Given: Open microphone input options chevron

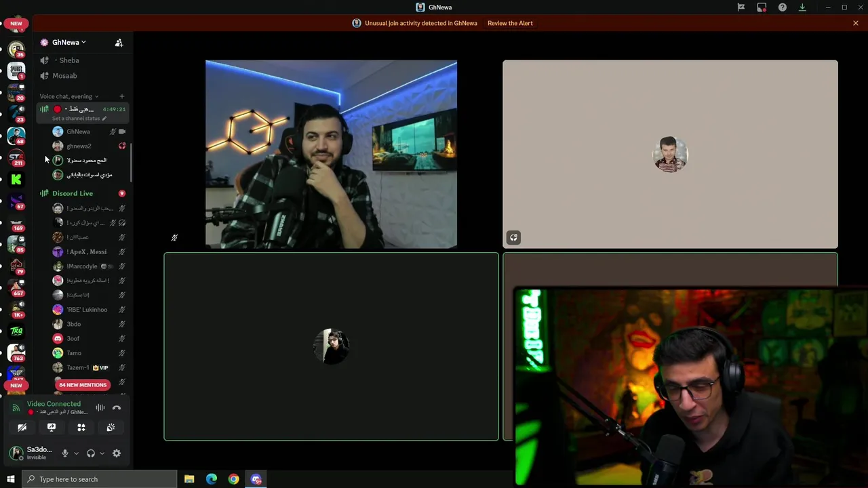Looking at the screenshot, I should pyautogui.click(x=76, y=453).
